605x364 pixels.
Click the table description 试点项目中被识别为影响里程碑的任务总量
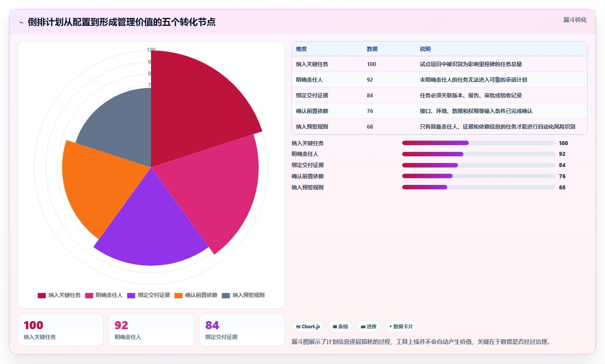tap(471, 64)
